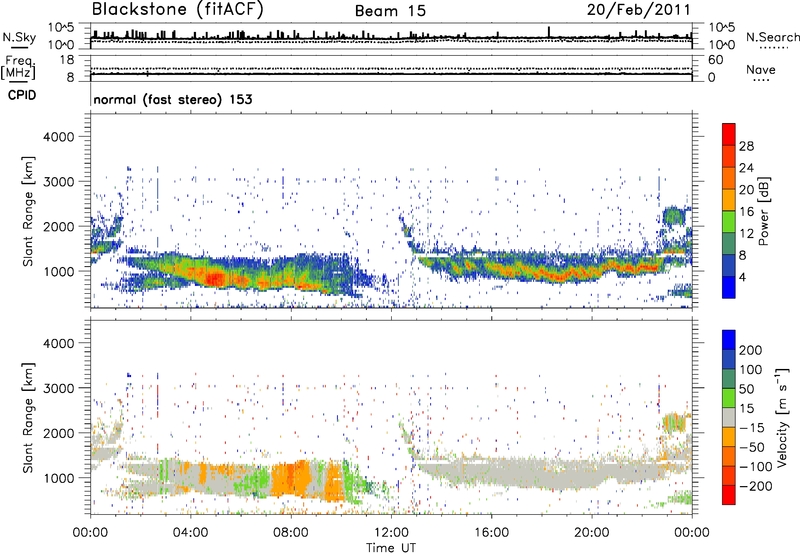This screenshot has height=554, width=800.
Task: Pick velocity segment between -15 and -50
Action: click(729, 437)
